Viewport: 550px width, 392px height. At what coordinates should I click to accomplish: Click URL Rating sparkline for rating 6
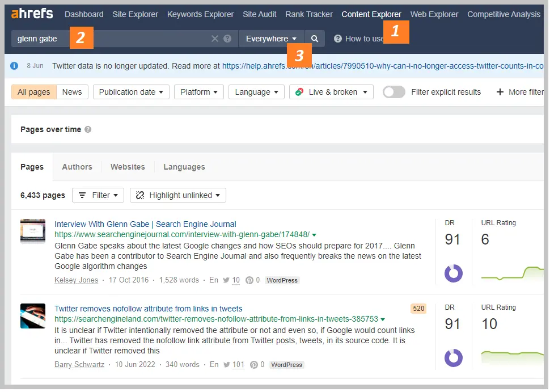512,274
